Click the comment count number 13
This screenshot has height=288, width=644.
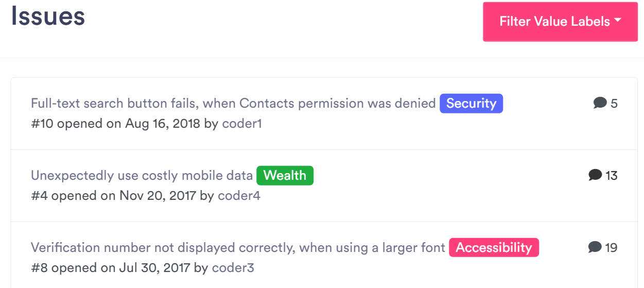coord(611,176)
